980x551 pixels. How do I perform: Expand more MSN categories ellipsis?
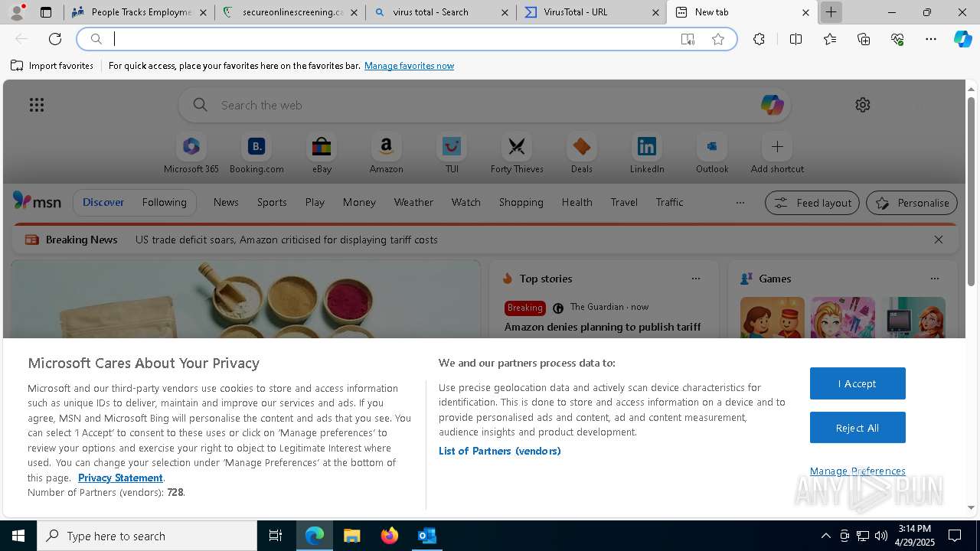pyautogui.click(x=740, y=203)
